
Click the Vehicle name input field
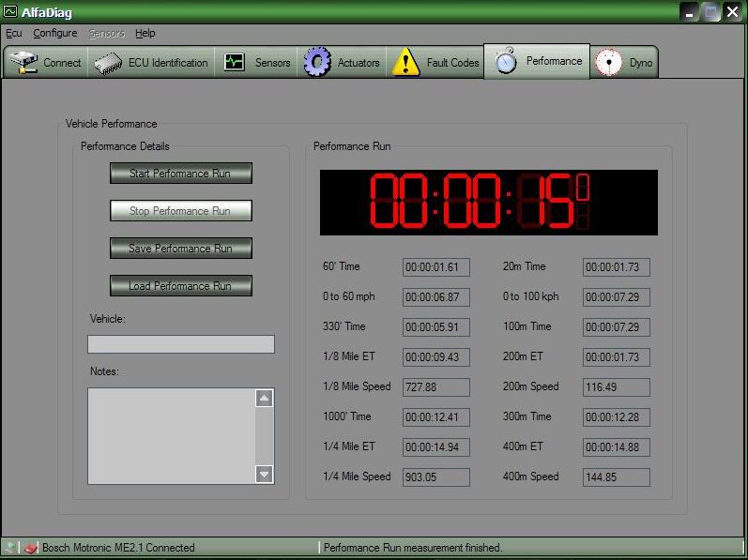pyautogui.click(x=180, y=344)
